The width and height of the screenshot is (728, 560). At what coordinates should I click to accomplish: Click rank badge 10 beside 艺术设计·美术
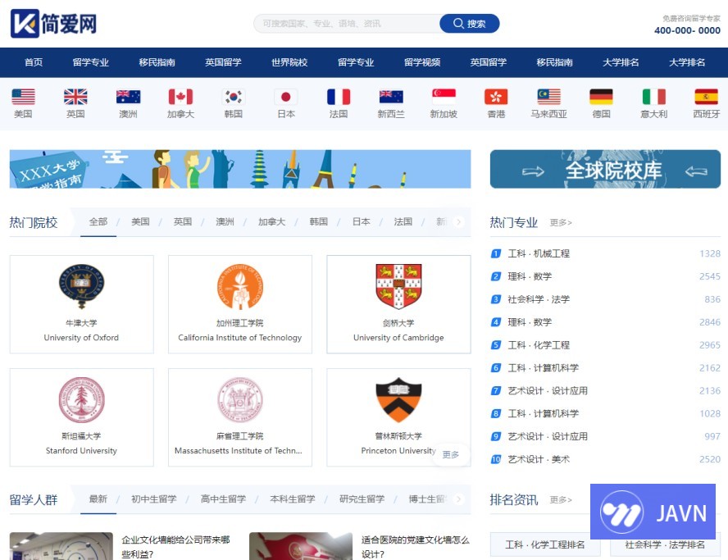[x=496, y=459]
